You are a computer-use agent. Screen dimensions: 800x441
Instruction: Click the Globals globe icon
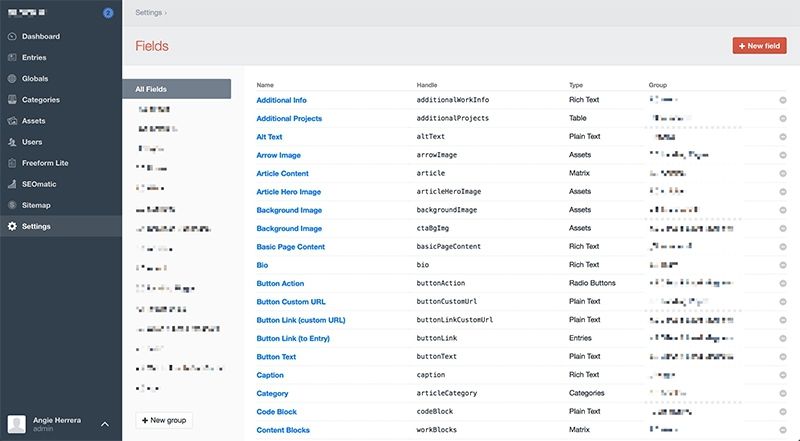pyautogui.click(x=12, y=79)
